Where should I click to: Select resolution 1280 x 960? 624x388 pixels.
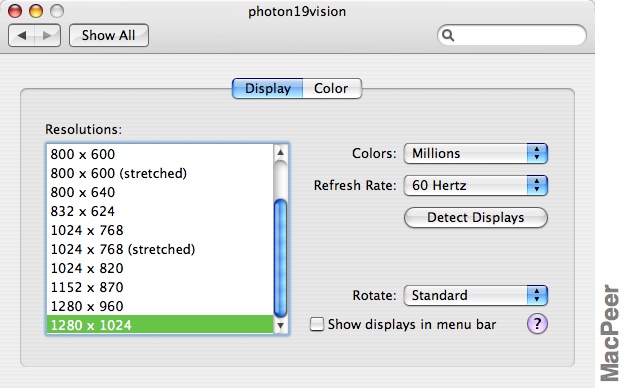[160, 306]
